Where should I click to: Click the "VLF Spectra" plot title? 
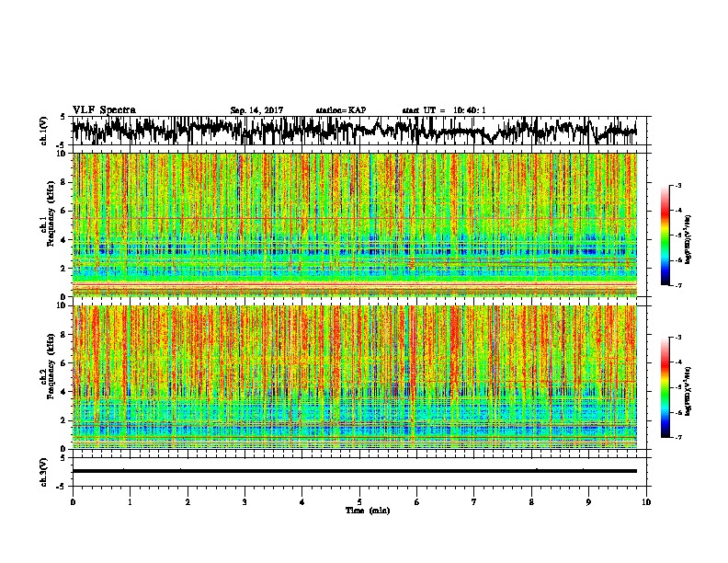(104, 110)
